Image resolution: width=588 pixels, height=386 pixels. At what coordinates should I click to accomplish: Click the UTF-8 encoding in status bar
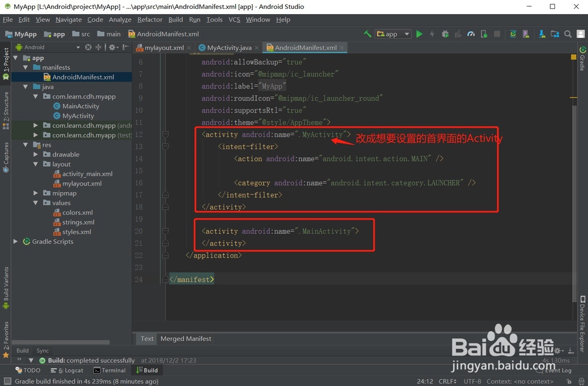[472, 381]
